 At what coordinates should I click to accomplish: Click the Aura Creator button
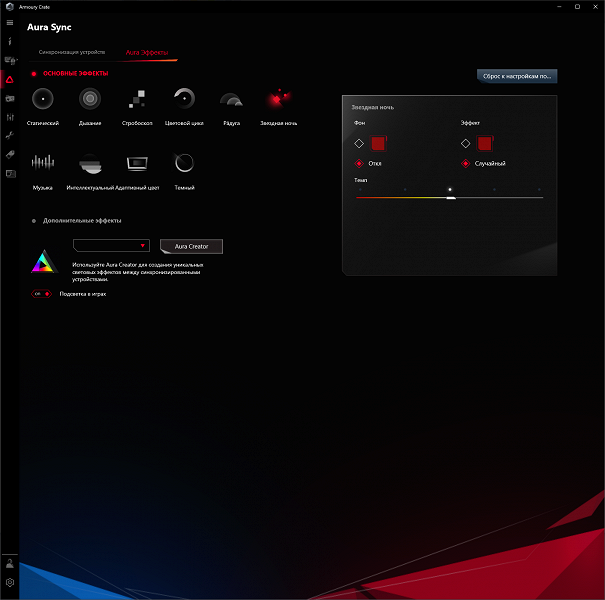pyautogui.click(x=191, y=247)
